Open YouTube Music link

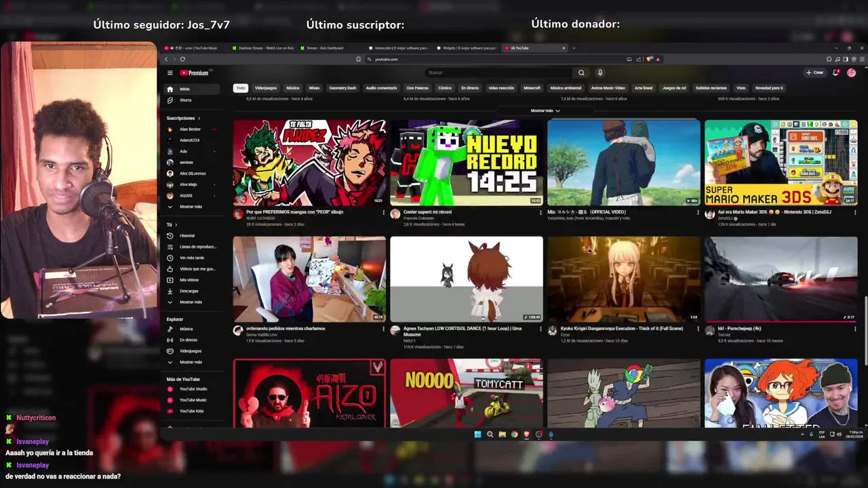pos(193,400)
